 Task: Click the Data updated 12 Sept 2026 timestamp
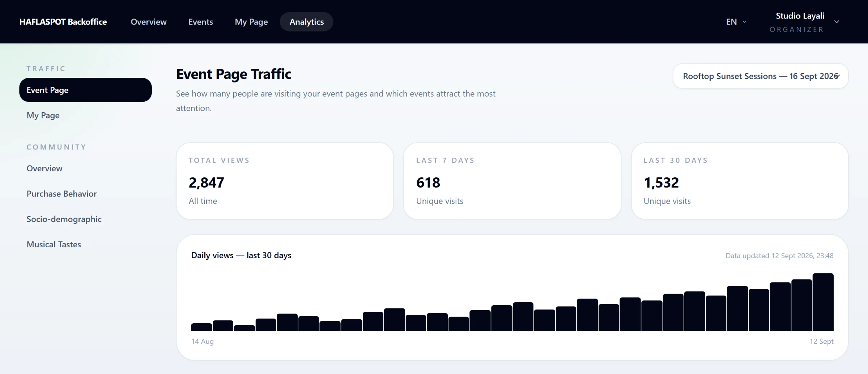(x=779, y=256)
